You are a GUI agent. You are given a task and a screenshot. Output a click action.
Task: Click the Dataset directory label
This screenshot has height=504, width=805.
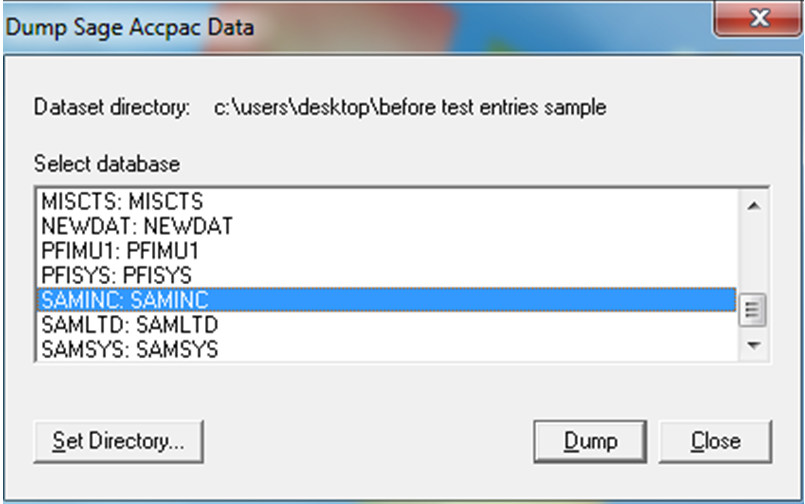point(112,108)
